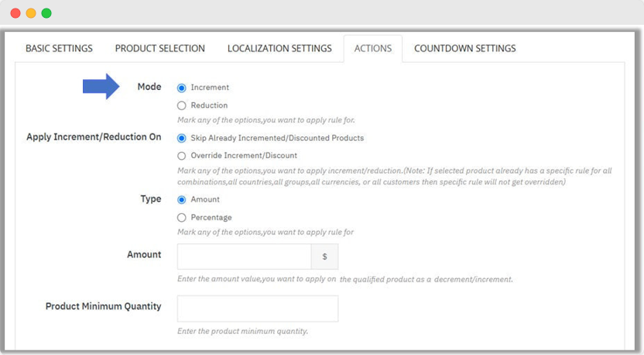Click the Product Minimum Quantity label
Image resolution: width=644 pixels, height=355 pixels.
[103, 306]
